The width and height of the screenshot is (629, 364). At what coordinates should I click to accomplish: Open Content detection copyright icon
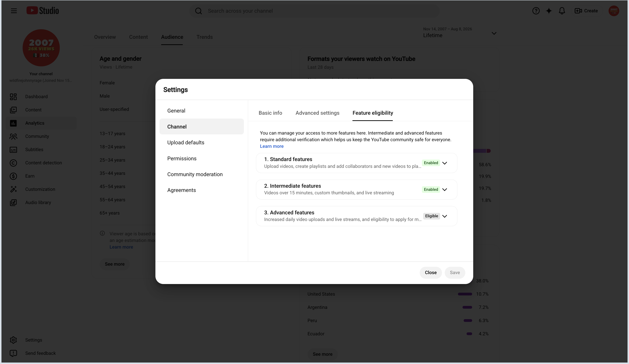pyautogui.click(x=13, y=163)
